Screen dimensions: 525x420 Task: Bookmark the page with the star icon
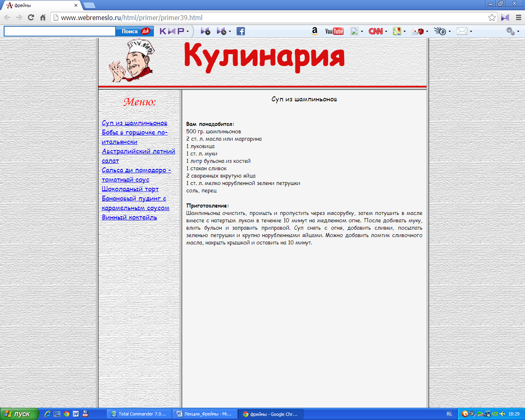click(492, 18)
